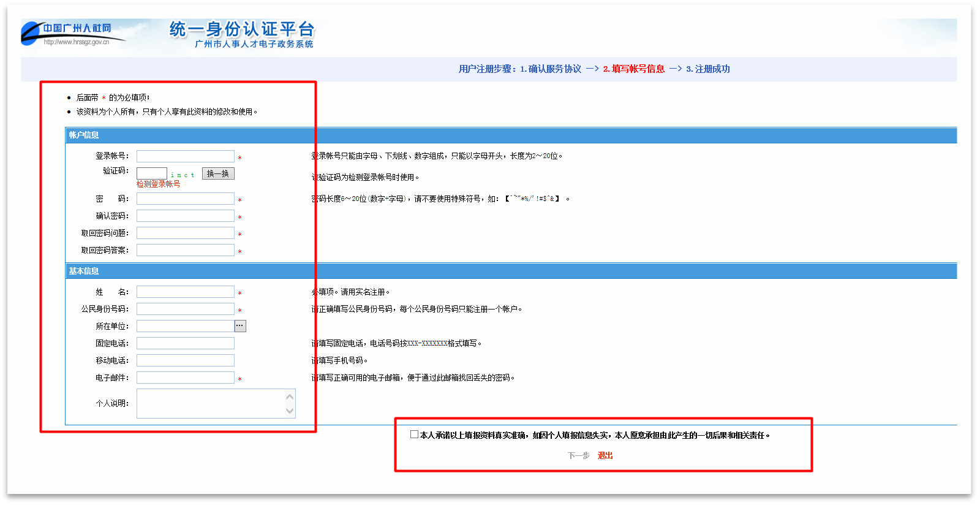
Task: Click the captcha image code
Action: click(183, 175)
